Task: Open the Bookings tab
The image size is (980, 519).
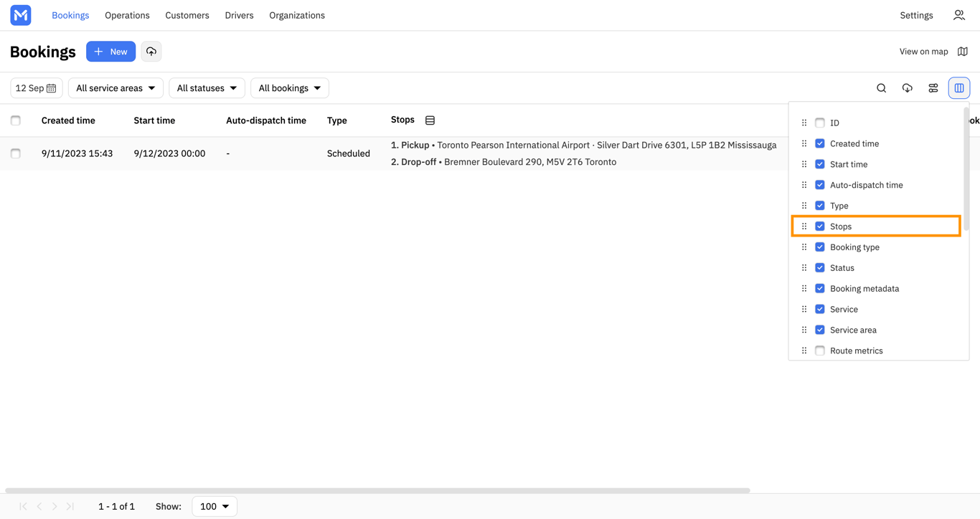Action: [70, 15]
